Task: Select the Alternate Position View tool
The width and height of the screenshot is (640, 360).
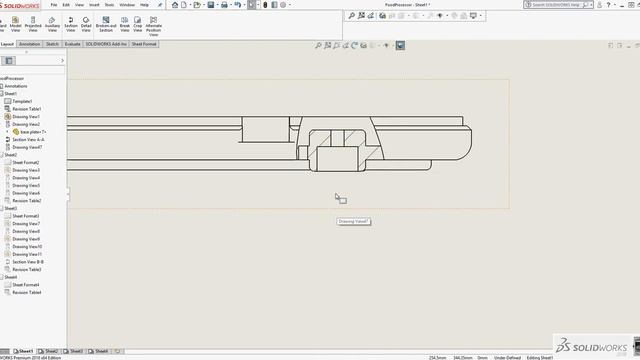Action: click(153, 27)
